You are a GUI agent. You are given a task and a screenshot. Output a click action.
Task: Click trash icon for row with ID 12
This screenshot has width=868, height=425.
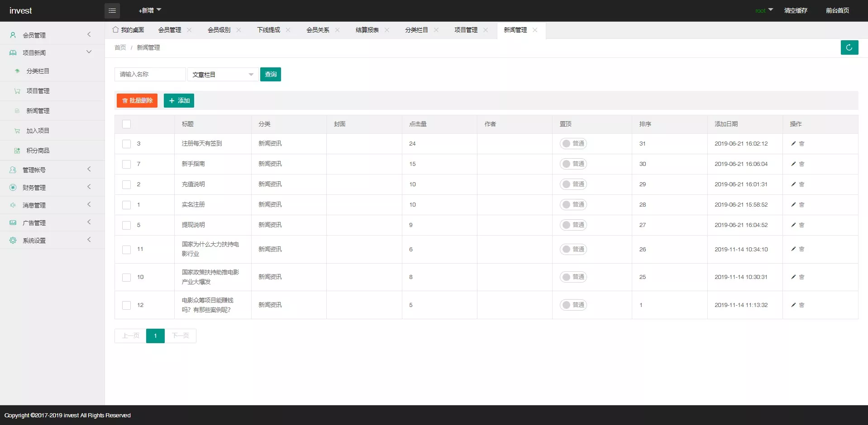pos(801,305)
